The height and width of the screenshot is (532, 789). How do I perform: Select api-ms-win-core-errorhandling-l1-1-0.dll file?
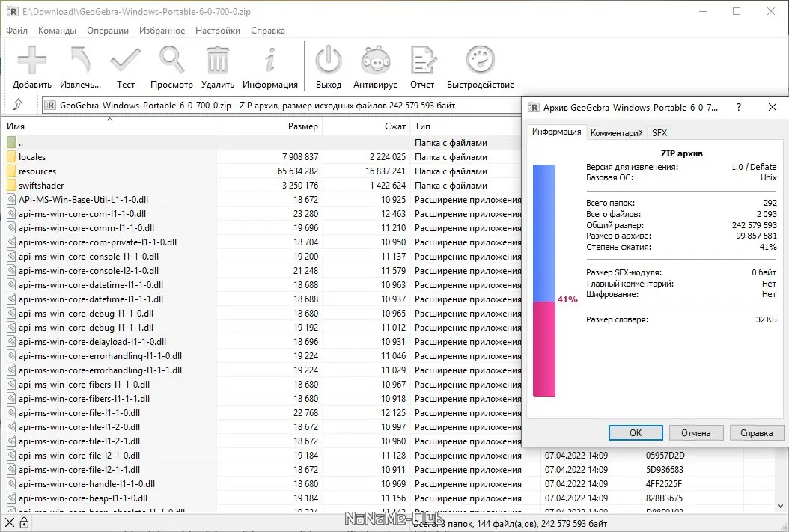coord(100,356)
